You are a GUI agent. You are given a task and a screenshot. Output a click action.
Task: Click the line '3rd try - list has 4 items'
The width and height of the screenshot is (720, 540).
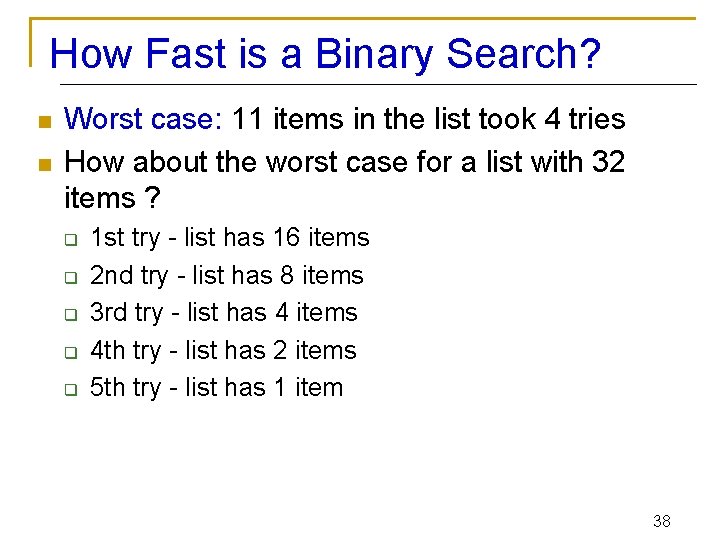224,313
